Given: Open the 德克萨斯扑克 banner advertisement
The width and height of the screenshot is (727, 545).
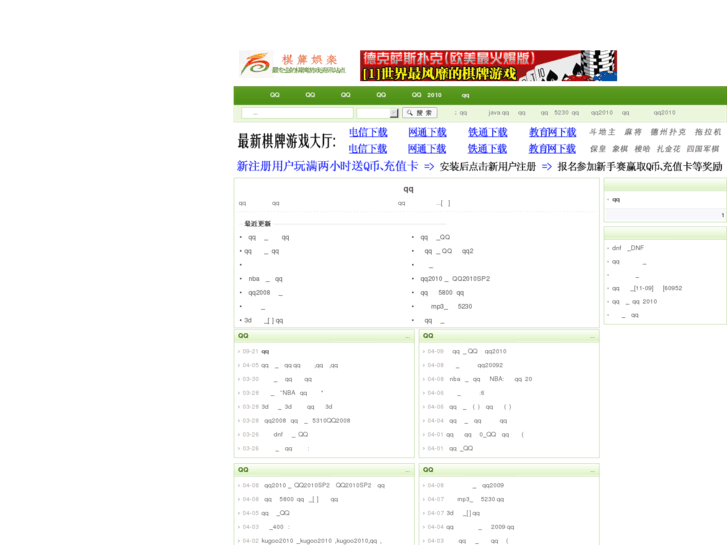Looking at the screenshot, I should pos(488,65).
